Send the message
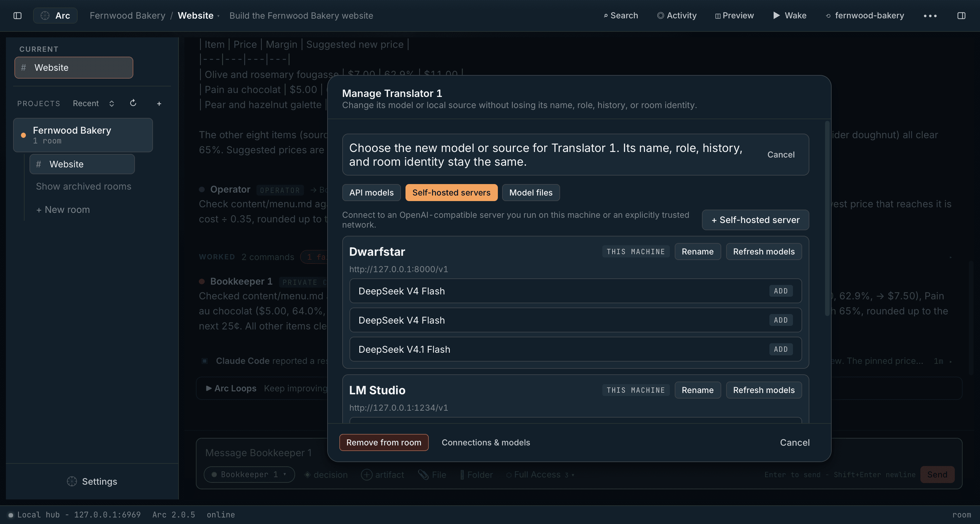Screen dimensions: 980x524 [x=937, y=474]
